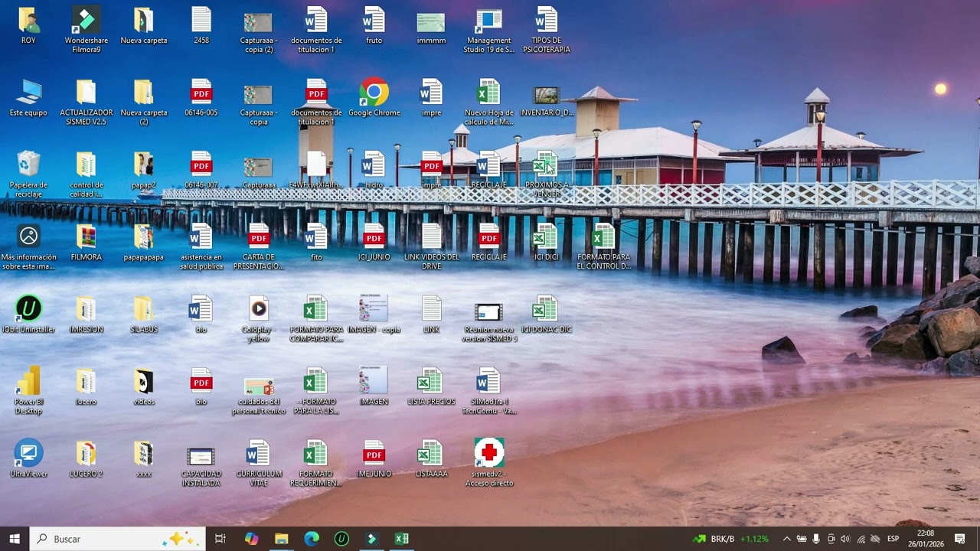Open the notification center icon
This screenshot has width=980, height=551.
960,539
